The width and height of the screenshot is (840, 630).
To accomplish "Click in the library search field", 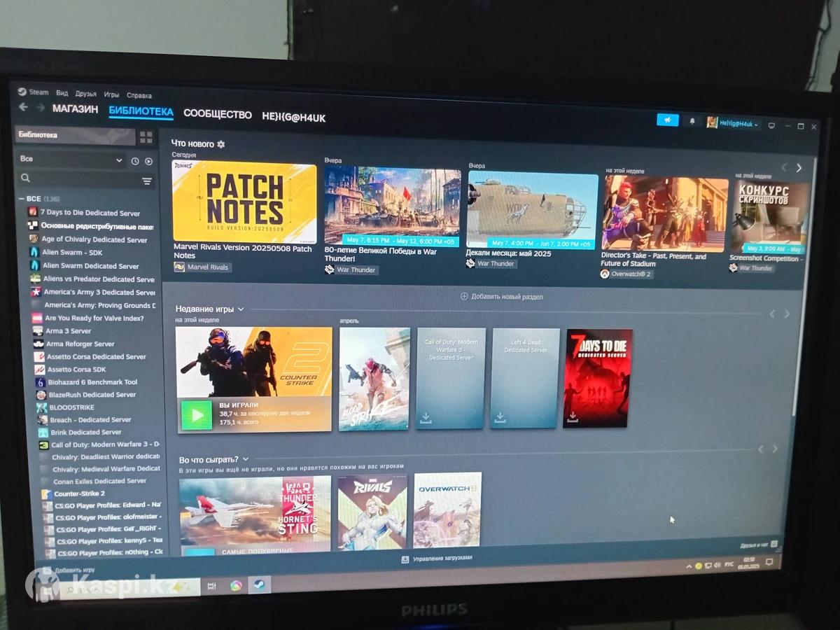I will pos(85,180).
